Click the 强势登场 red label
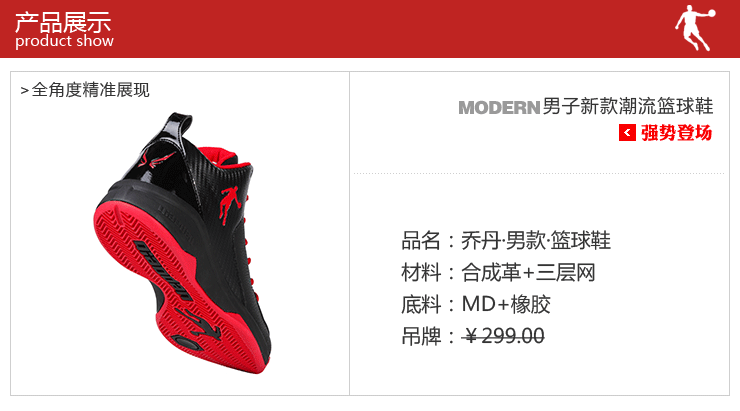This screenshot has width=740, height=411. pyautogui.click(x=676, y=133)
